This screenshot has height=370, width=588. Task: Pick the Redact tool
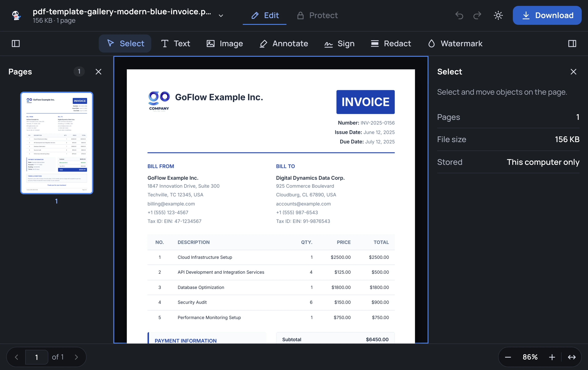(391, 44)
